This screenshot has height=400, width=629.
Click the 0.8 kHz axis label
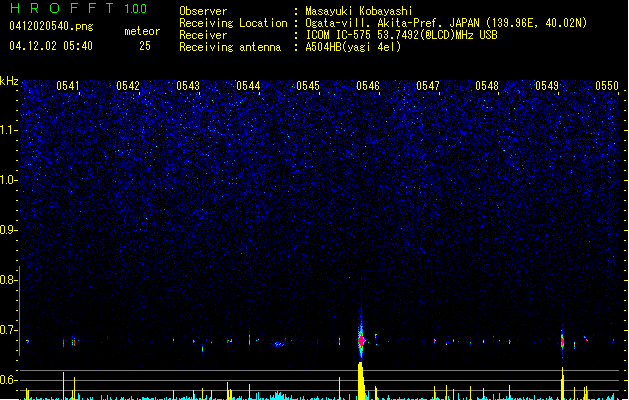point(8,280)
